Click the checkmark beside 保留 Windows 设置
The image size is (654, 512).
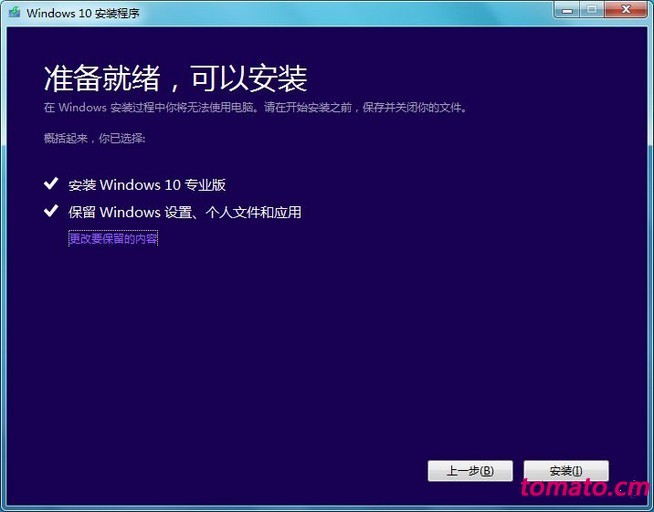[x=51, y=211]
